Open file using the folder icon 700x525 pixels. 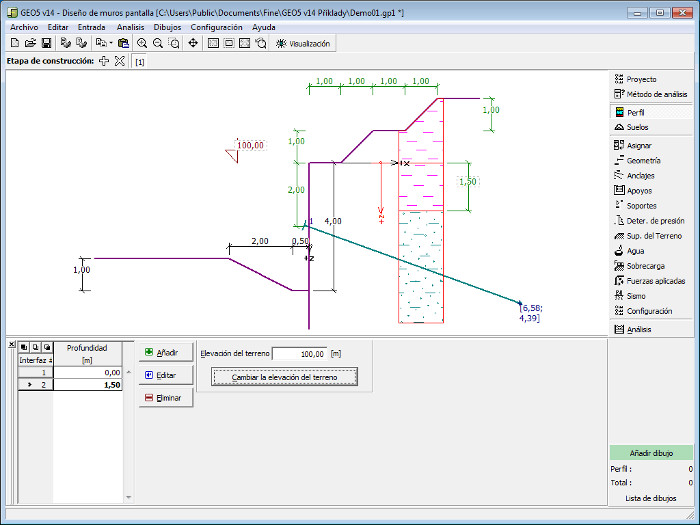pyautogui.click(x=30, y=44)
